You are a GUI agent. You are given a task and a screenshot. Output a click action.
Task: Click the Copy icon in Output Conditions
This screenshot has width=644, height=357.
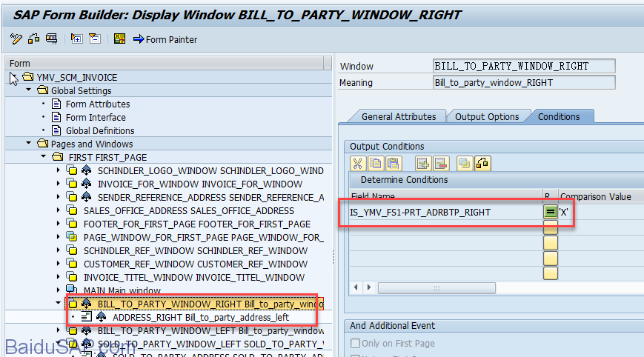pos(376,164)
